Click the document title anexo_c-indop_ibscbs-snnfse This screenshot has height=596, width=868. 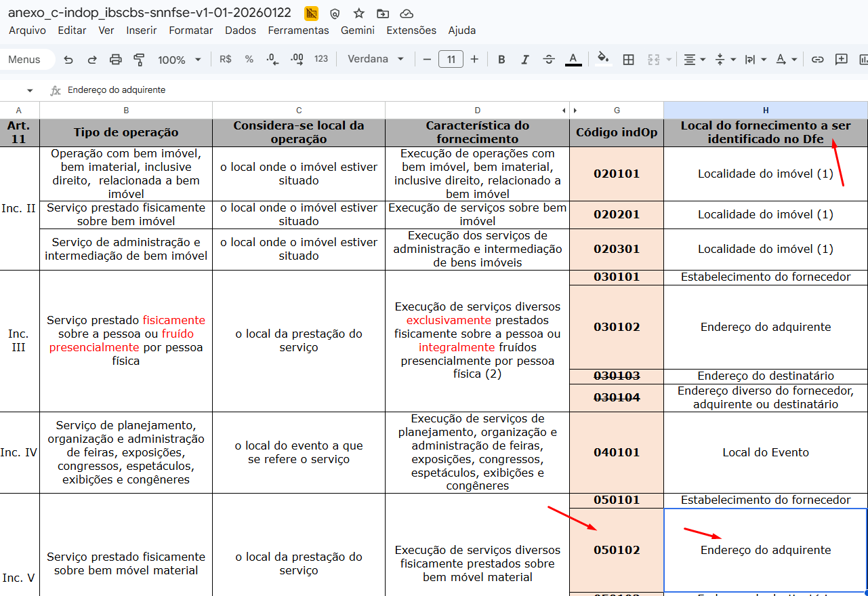(x=150, y=13)
